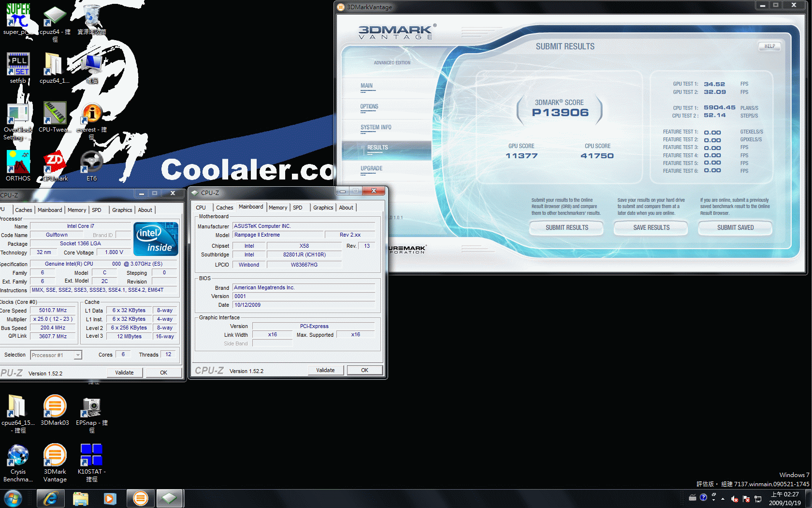Screen dimensions: 812x508
Task: Click SUBMIT SAVED button in 3DMark
Action: pyautogui.click(x=735, y=228)
